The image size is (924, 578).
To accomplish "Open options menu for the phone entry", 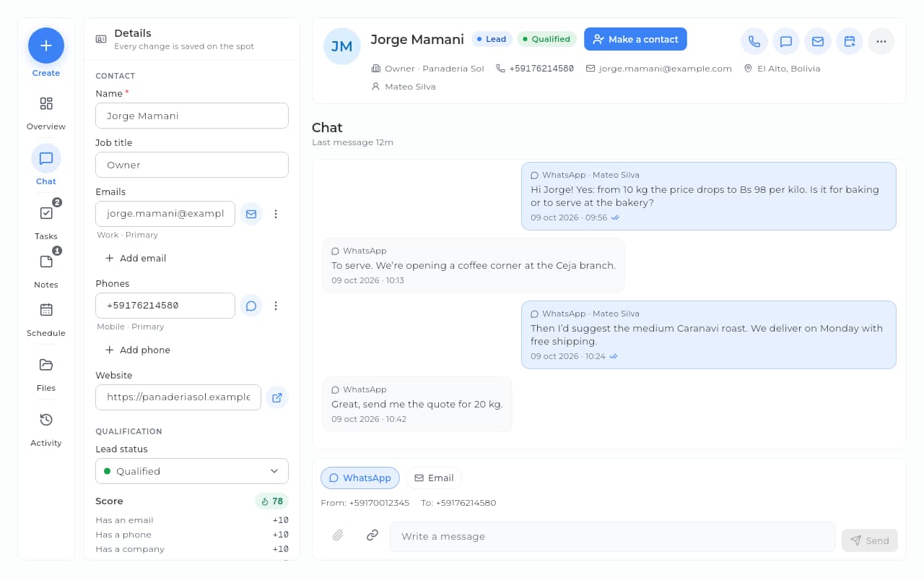I will click(x=276, y=306).
